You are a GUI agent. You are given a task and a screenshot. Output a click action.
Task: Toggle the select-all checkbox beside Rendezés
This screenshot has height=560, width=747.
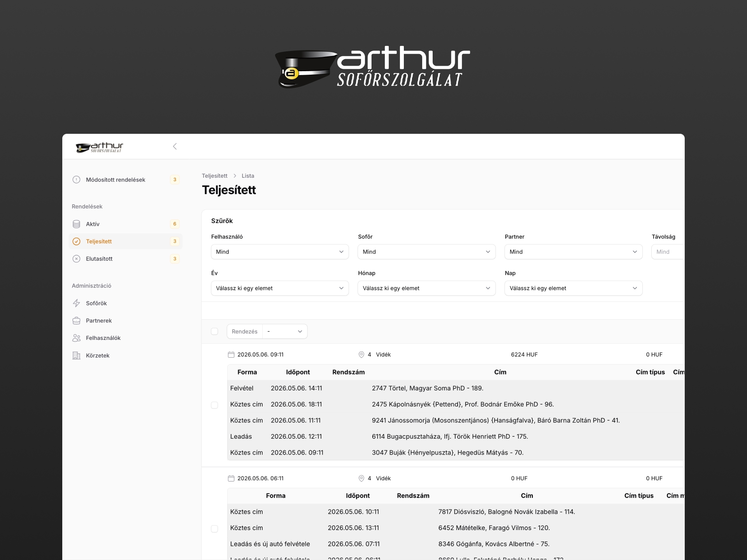coord(214,331)
